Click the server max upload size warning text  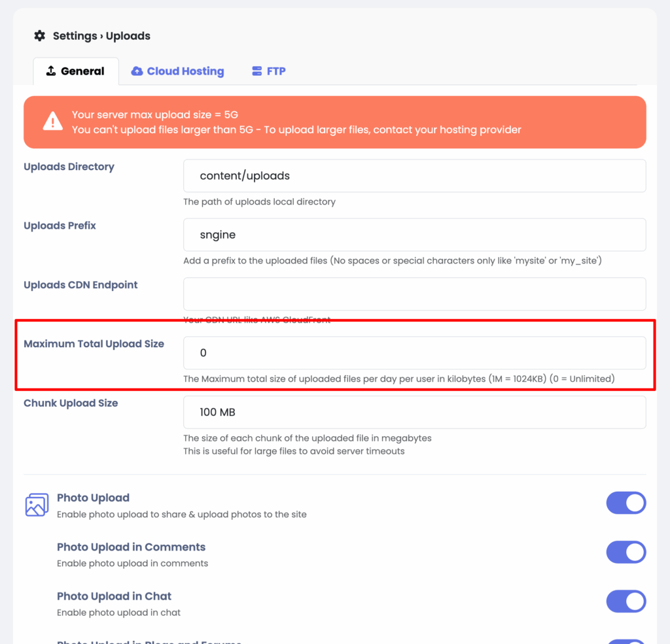(x=154, y=115)
